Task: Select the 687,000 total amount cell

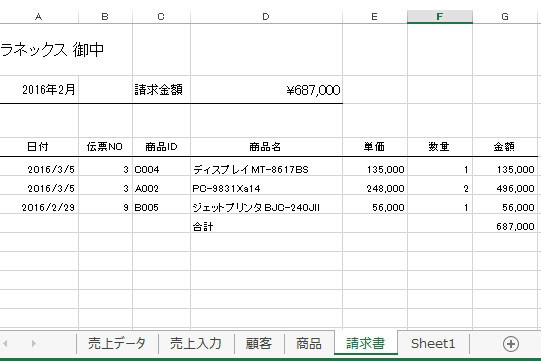Action: (505, 226)
